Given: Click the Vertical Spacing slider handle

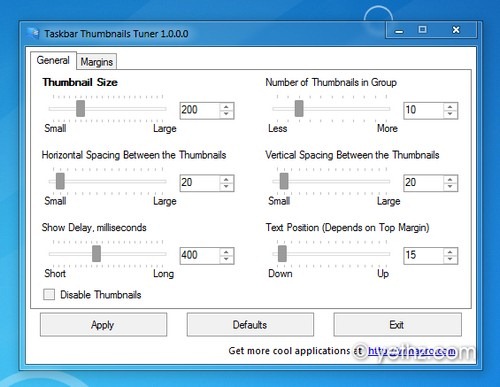Looking at the screenshot, I should (x=284, y=181).
